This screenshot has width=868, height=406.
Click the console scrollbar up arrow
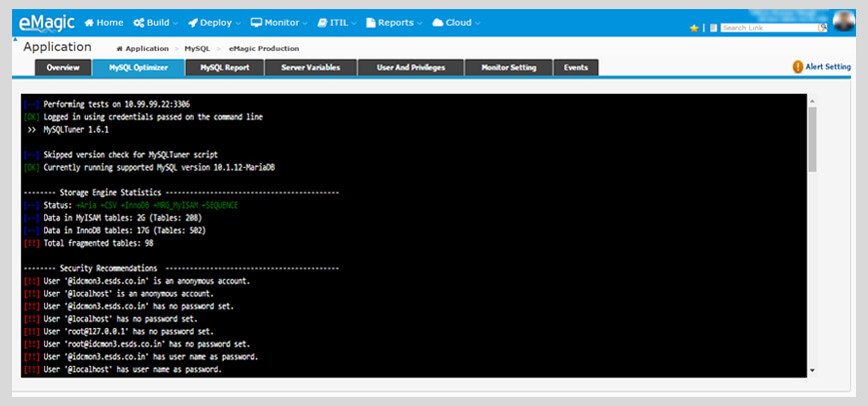click(812, 101)
